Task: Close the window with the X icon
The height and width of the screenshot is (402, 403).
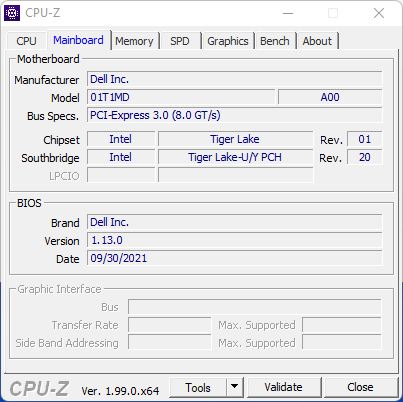Action: tap(379, 13)
